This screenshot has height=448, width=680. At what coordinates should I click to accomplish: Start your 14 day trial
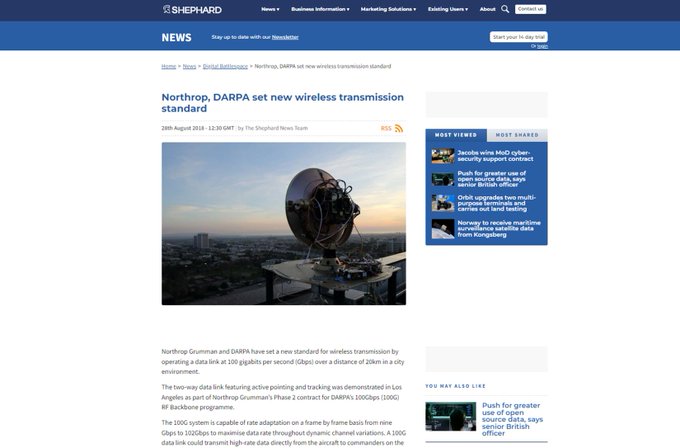[x=519, y=37]
